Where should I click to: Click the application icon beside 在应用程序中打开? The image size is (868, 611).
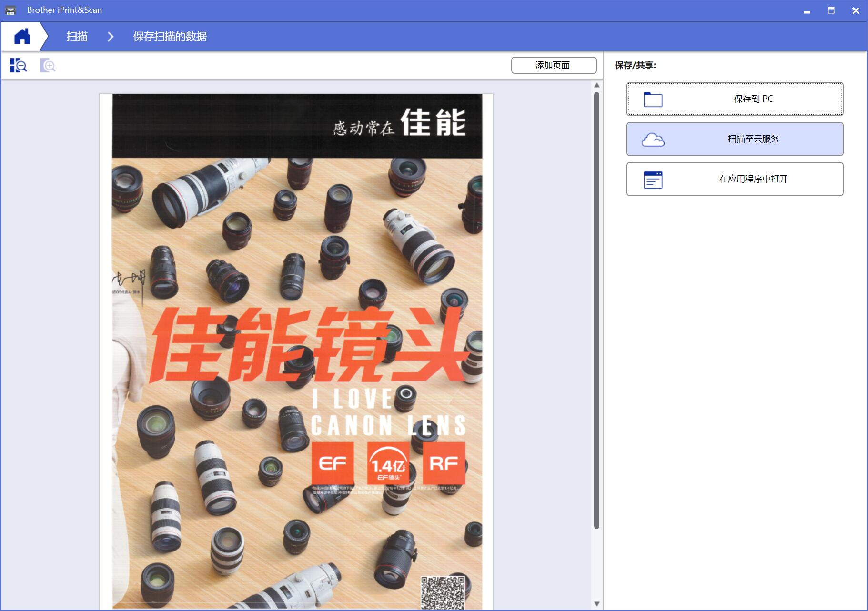pos(653,179)
